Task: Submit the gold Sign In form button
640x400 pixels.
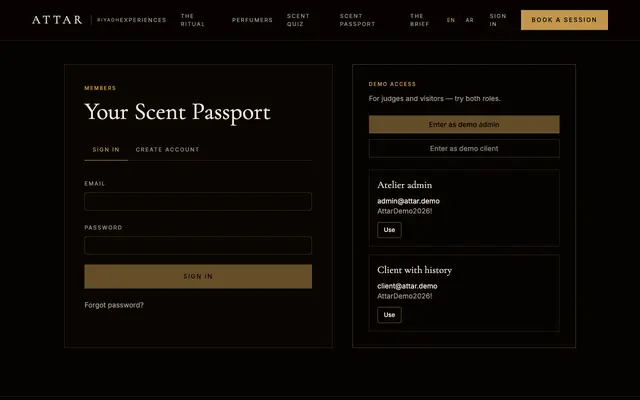Action: click(x=198, y=276)
